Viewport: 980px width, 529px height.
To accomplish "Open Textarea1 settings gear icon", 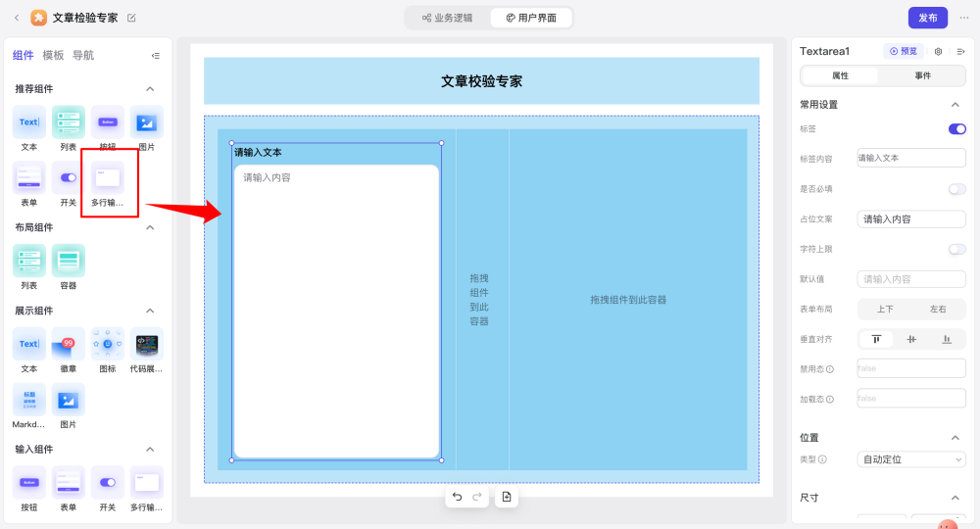I will pos(938,51).
